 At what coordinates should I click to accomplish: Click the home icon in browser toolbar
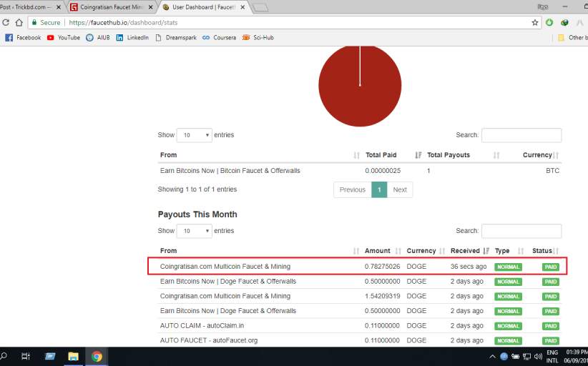pos(19,23)
